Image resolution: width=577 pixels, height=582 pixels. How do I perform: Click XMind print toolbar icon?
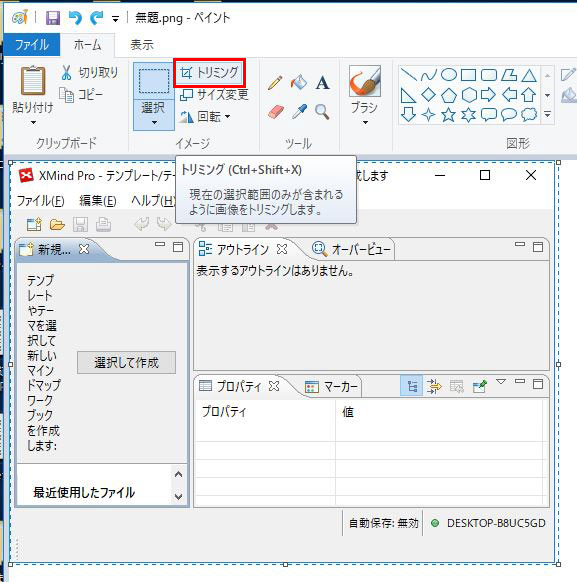point(103,224)
